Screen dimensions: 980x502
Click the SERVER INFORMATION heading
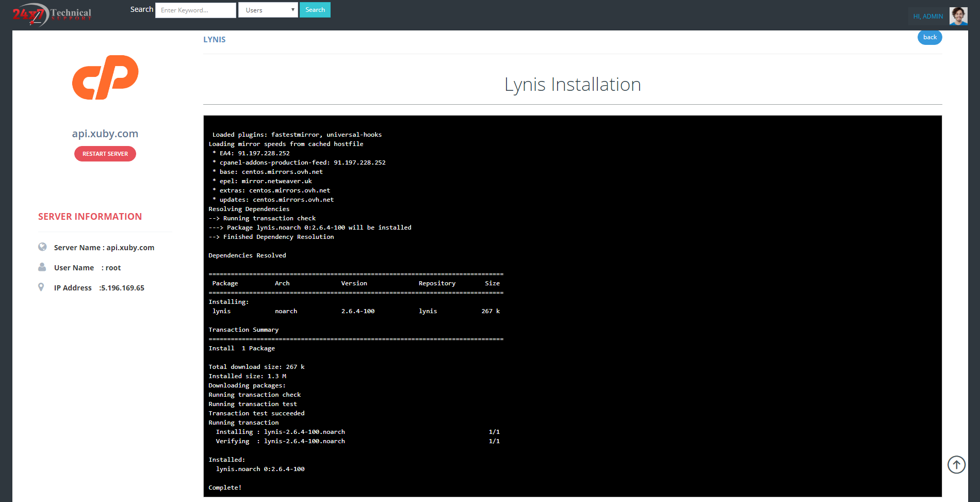[x=90, y=217]
